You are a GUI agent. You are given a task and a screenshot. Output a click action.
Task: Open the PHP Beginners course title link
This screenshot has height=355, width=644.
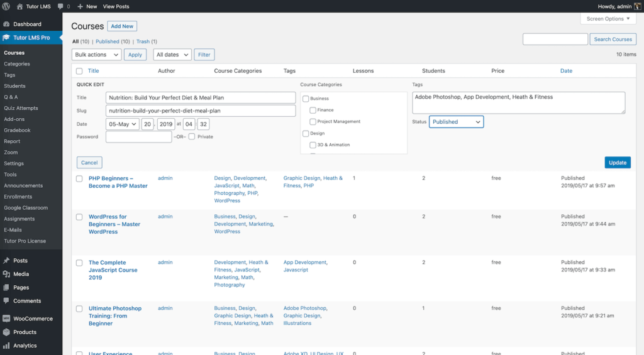(x=118, y=182)
